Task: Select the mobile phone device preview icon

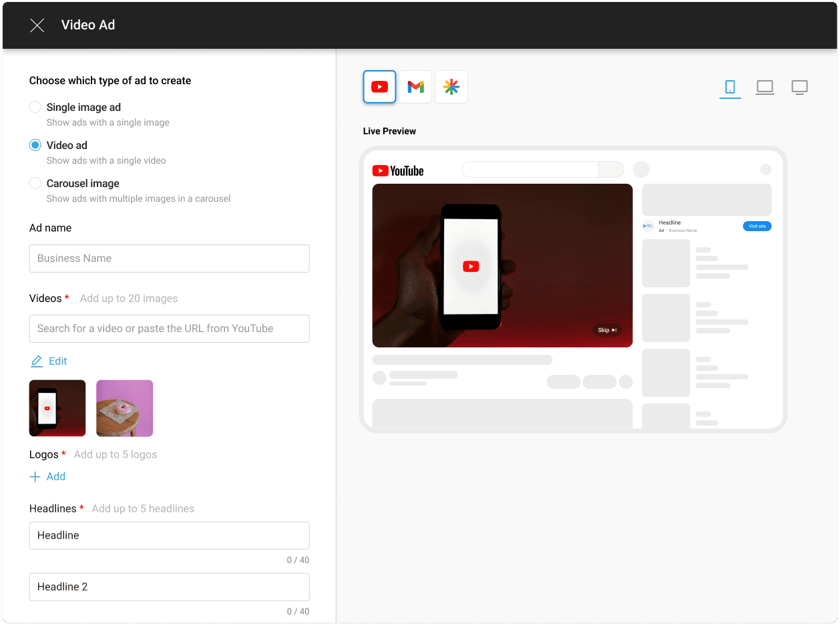Action: [730, 87]
